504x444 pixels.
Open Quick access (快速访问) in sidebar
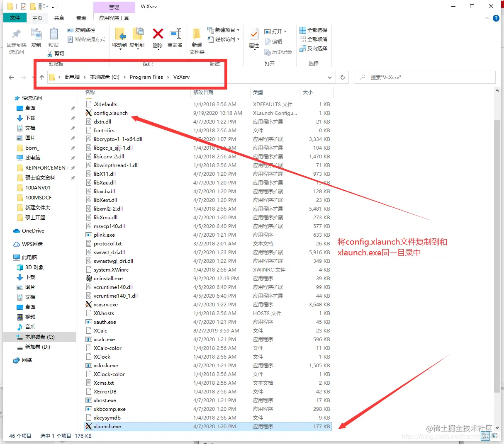coord(32,98)
